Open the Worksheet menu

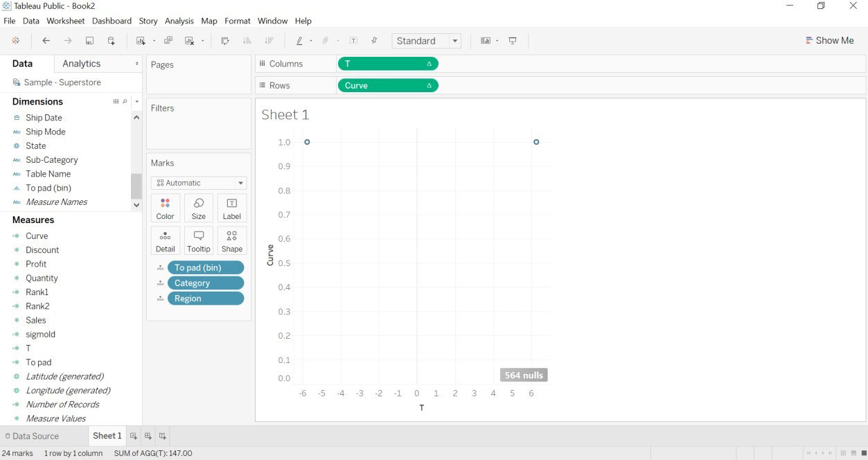pyautogui.click(x=66, y=21)
